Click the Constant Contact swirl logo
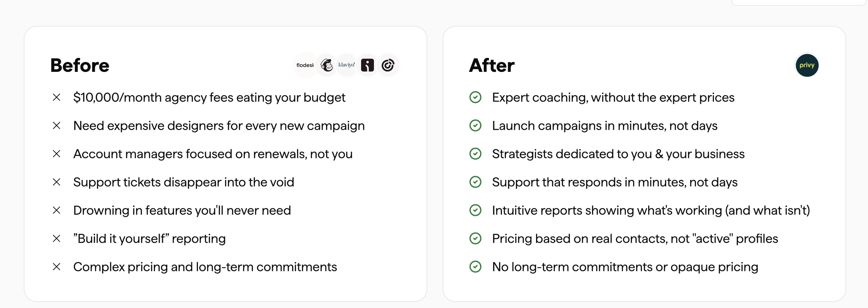 point(388,65)
